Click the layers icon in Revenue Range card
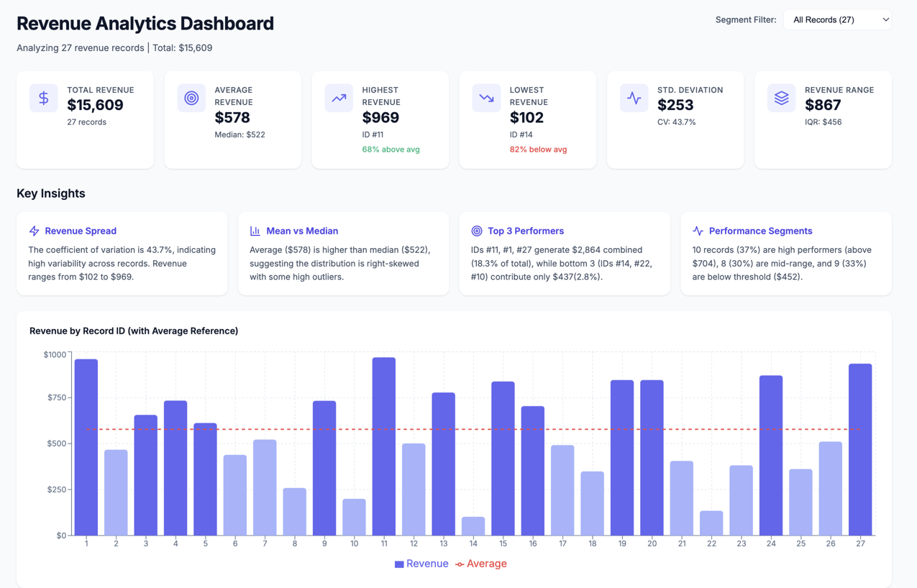The image size is (917, 588). click(x=781, y=98)
